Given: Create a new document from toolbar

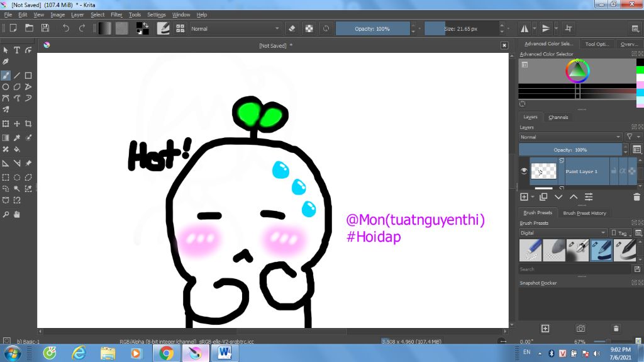Looking at the screenshot, I should [x=13, y=28].
